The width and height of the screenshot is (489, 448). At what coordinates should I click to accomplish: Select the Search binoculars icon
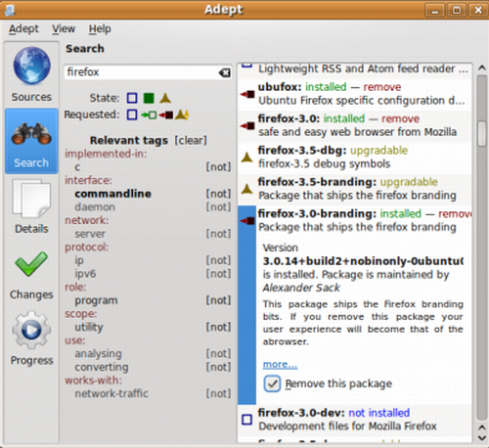point(31,133)
